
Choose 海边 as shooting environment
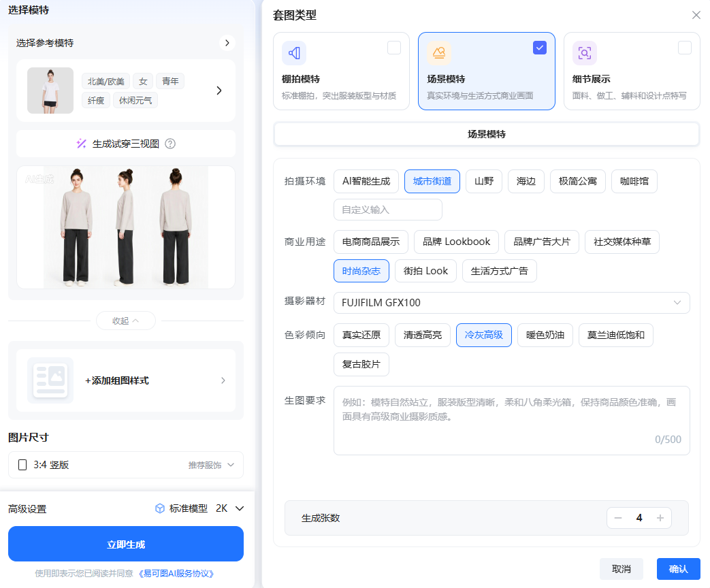pos(526,181)
